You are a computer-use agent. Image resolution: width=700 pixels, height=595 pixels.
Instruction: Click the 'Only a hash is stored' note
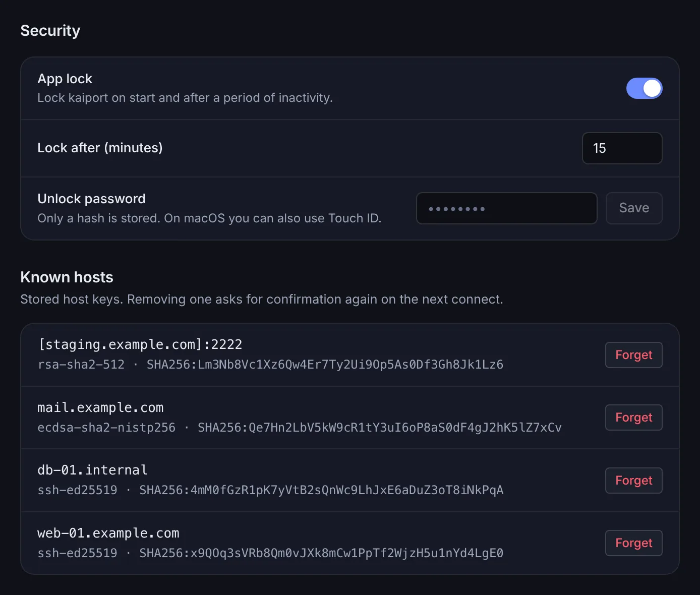tap(209, 218)
